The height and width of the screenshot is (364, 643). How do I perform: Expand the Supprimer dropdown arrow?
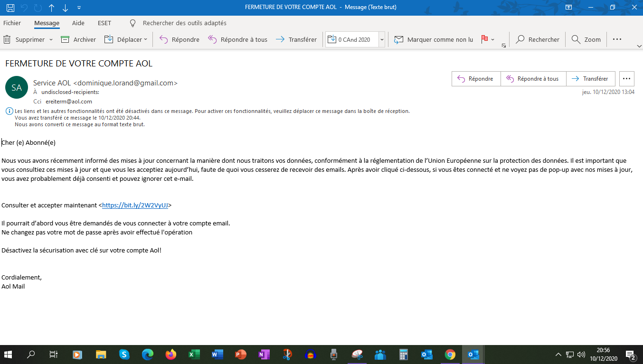coord(51,39)
